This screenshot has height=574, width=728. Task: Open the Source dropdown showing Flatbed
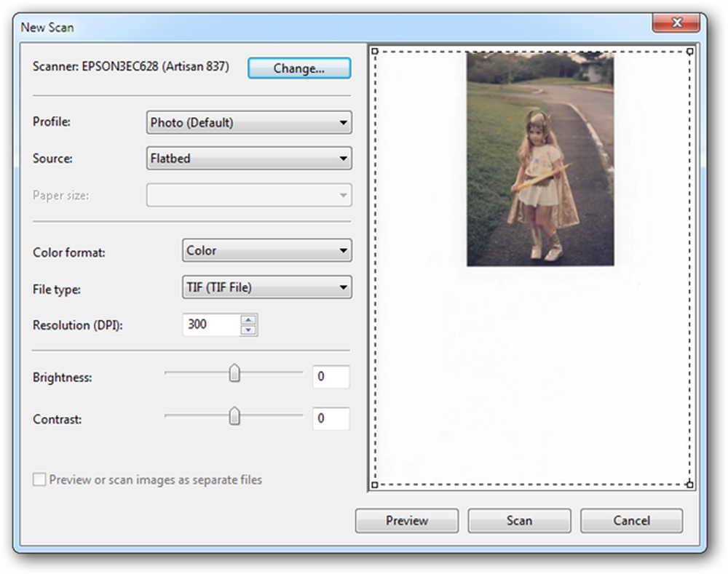pos(249,159)
